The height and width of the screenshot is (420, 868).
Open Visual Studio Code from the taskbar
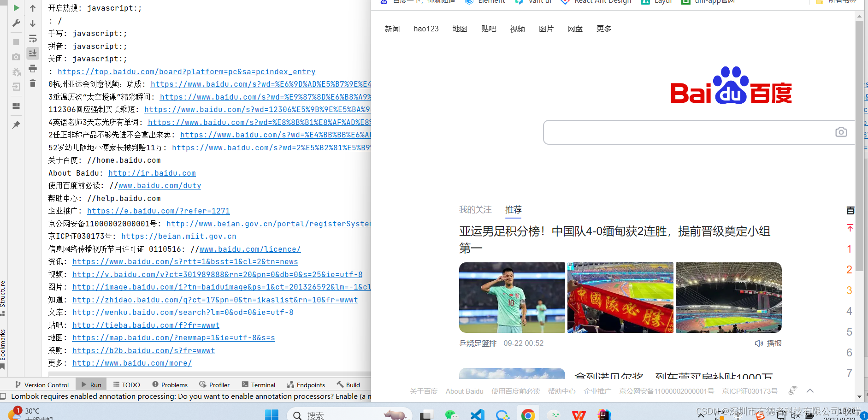tap(477, 415)
